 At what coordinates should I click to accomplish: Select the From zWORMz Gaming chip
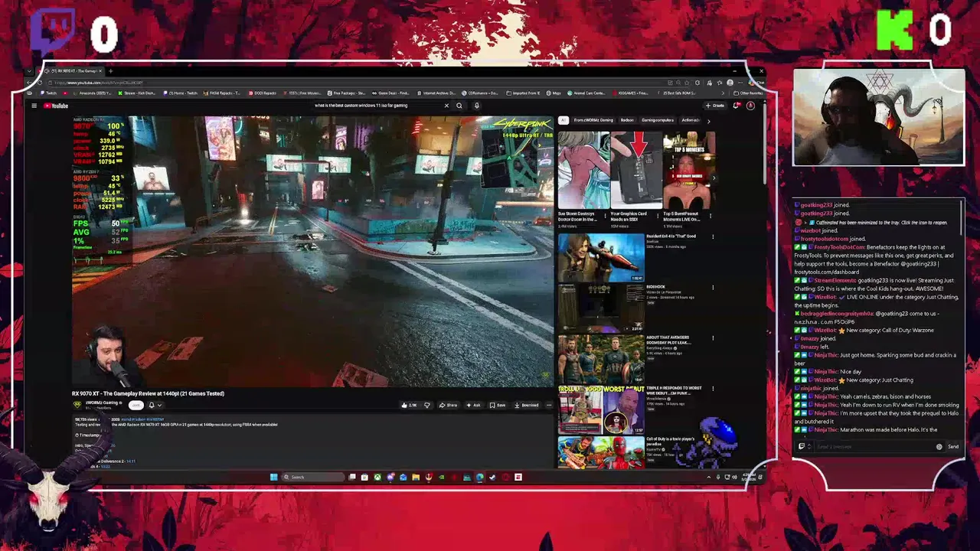coord(593,120)
